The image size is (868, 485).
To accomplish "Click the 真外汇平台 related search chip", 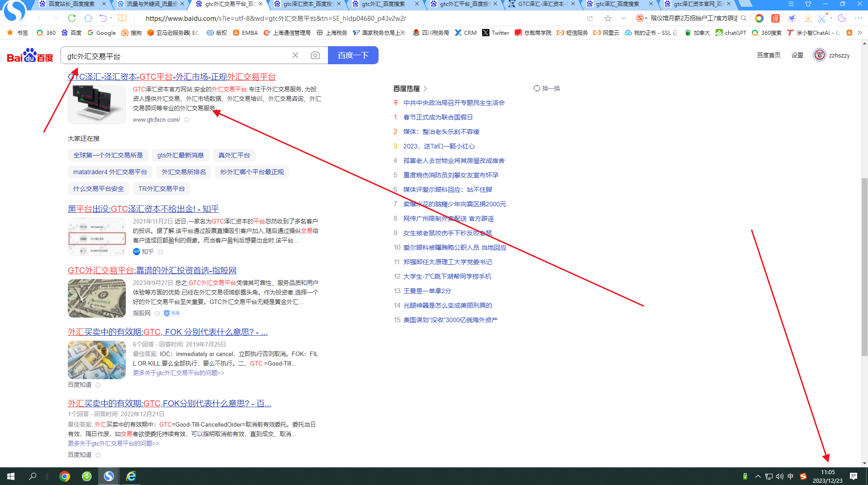I will (234, 155).
